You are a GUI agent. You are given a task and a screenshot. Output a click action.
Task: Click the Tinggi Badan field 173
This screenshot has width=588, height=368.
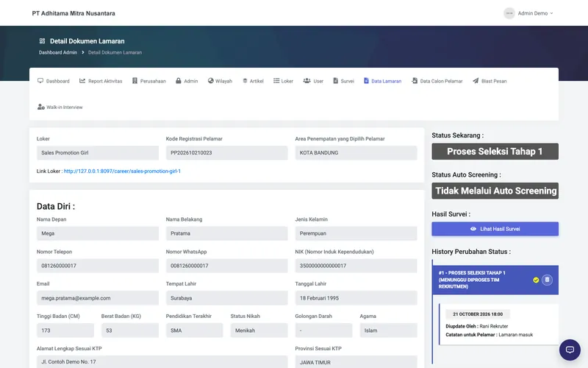tap(65, 330)
